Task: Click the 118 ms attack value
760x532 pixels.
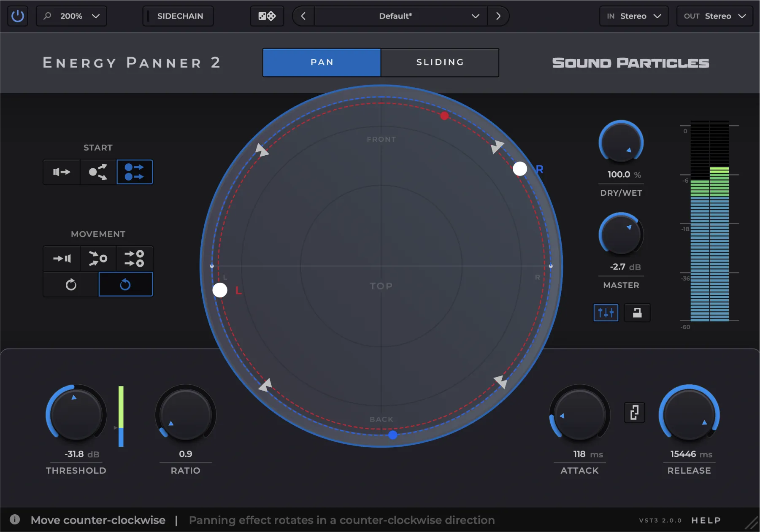Action: click(588, 454)
